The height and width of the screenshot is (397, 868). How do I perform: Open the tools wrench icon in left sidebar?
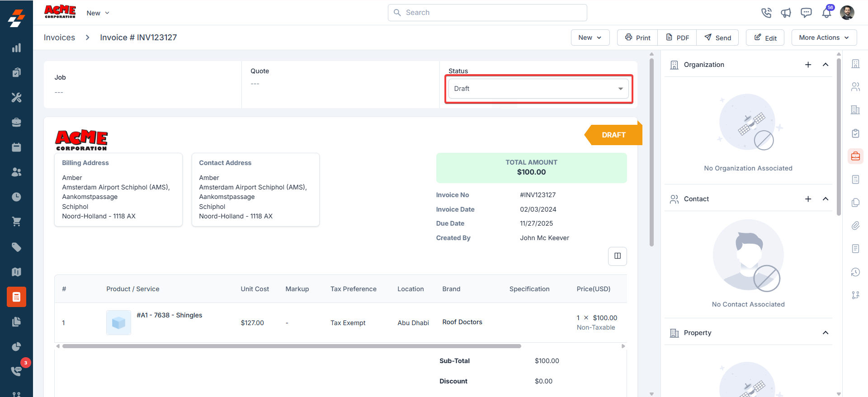pyautogui.click(x=16, y=97)
